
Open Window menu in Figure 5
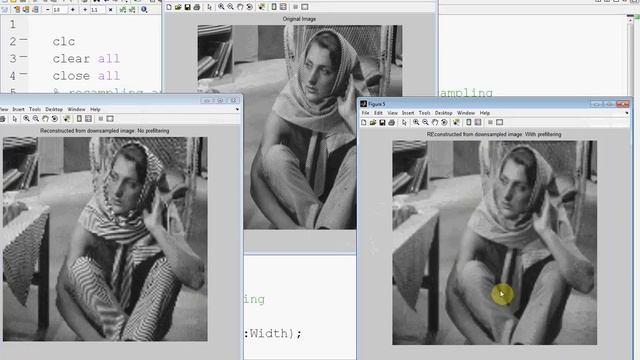coord(466,113)
